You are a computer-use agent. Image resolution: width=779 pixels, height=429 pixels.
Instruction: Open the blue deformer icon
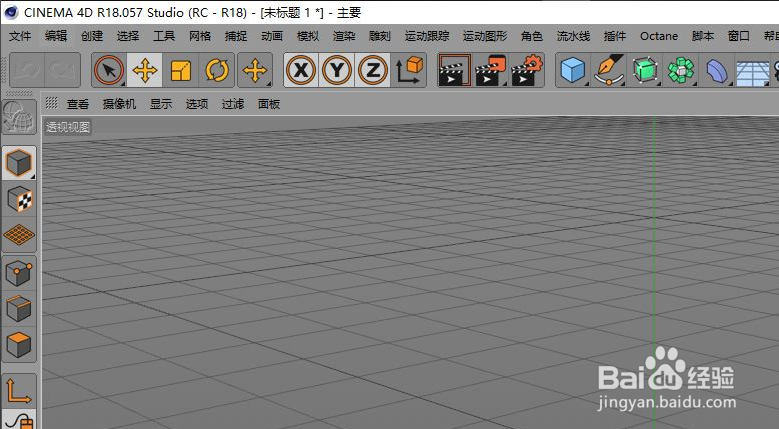[x=717, y=70]
